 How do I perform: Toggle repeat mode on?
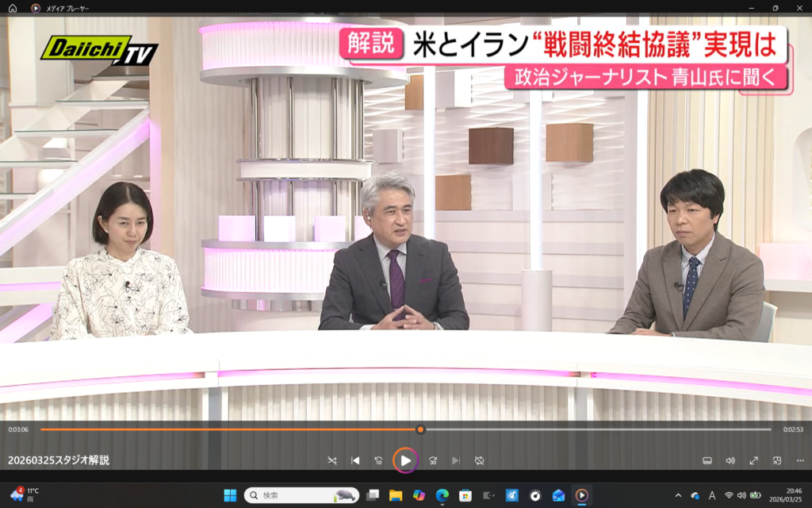coord(479,460)
